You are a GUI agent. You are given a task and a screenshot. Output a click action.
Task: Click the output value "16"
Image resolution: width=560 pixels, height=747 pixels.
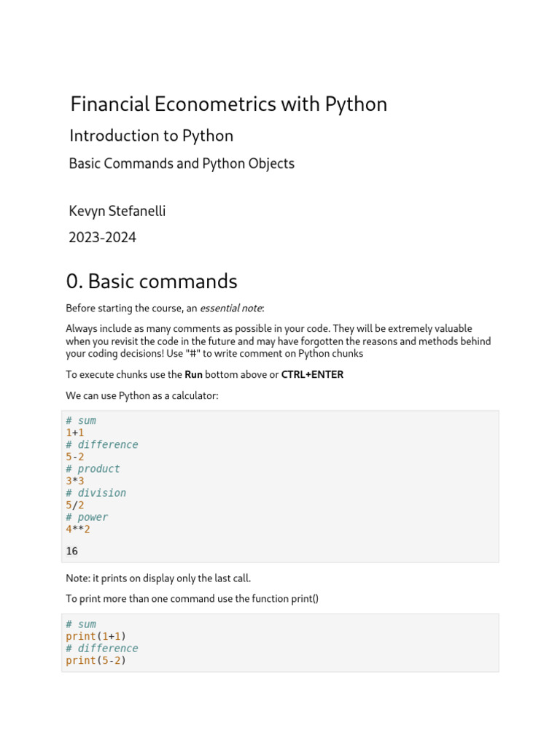[71, 551]
